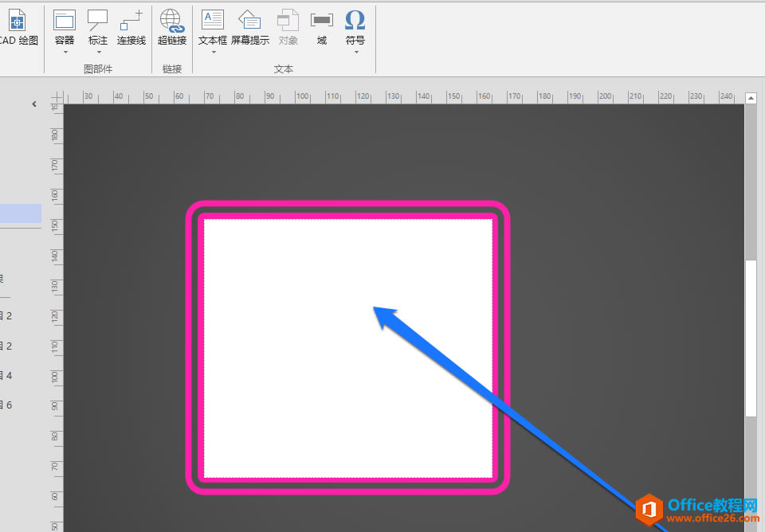The height and width of the screenshot is (532, 765).
Task: Open the Symbol (符号) dropdown arrow
Action: click(355, 53)
